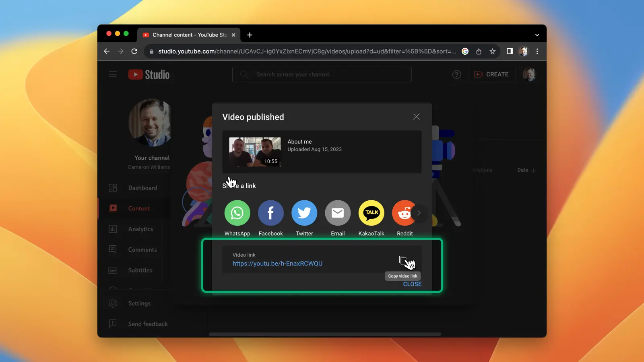Image resolution: width=644 pixels, height=362 pixels.
Task: Click the CREATE button
Action: pos(491,74)
